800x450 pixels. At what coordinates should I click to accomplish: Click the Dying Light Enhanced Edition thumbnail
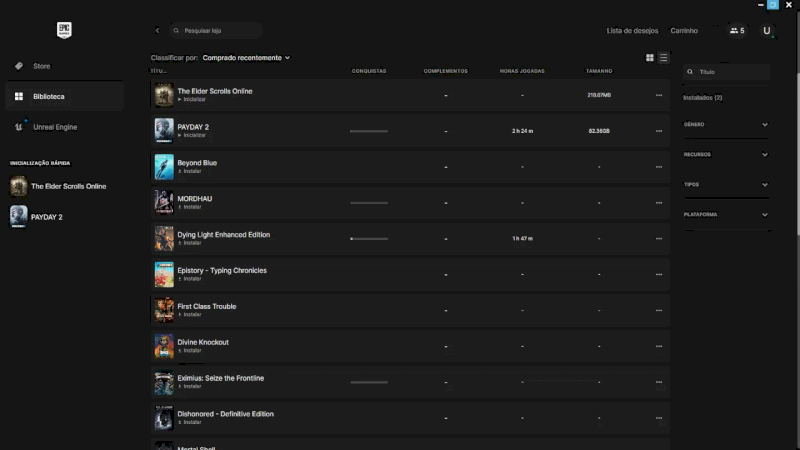[164, 238]
